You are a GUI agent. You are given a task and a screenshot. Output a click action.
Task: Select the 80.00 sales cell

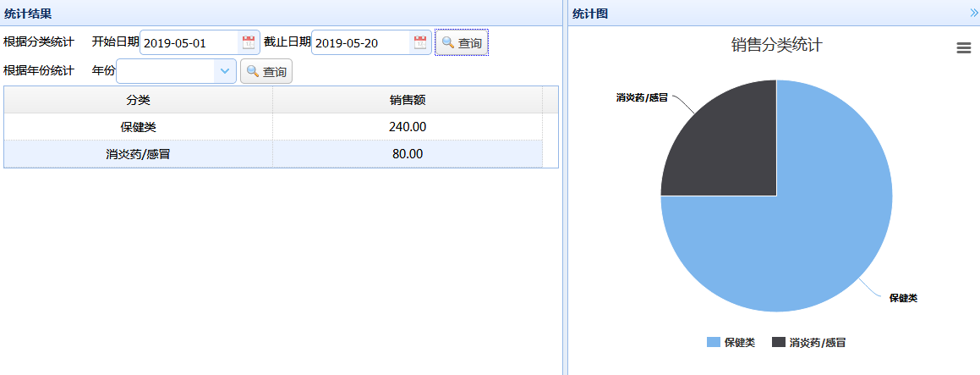pos(408,153)
